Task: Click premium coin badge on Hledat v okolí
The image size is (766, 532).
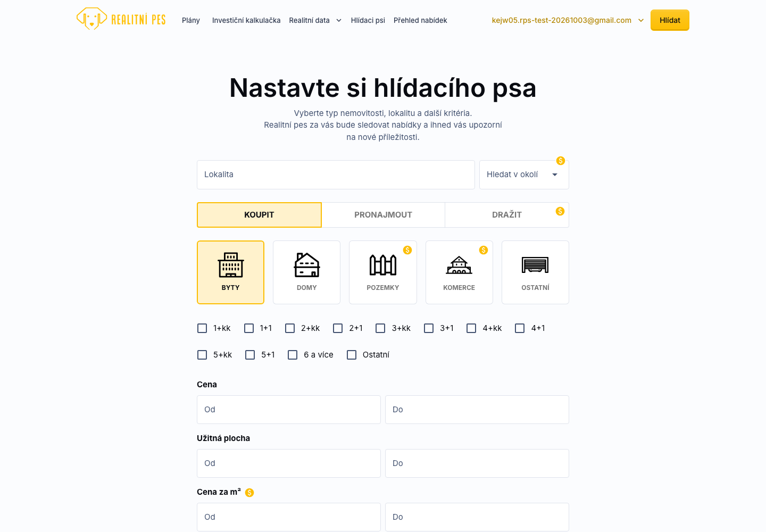Action: [x=561, y=161]
